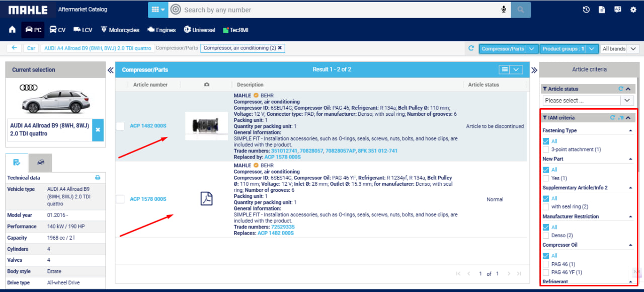The width and height of the screenshot is (644, 292).
Task: Collapse the Compressor Oil group
Action: pyautogui.click(x=631, y=245)
